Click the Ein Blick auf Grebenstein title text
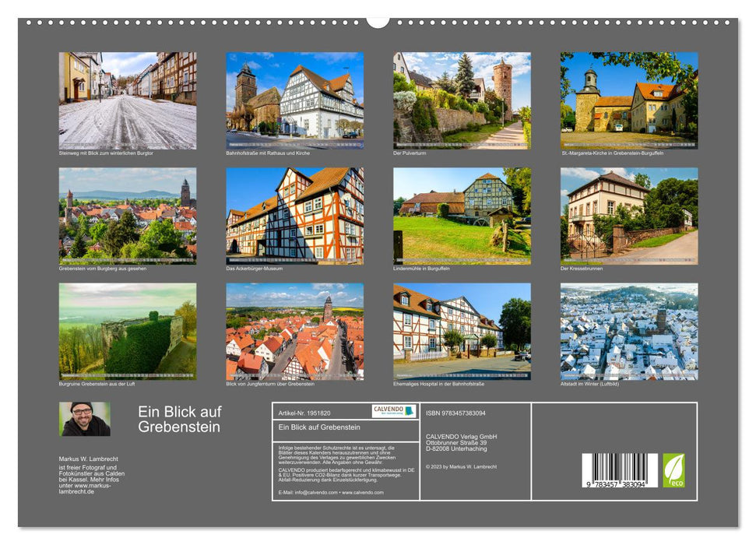 click(181, 419)
